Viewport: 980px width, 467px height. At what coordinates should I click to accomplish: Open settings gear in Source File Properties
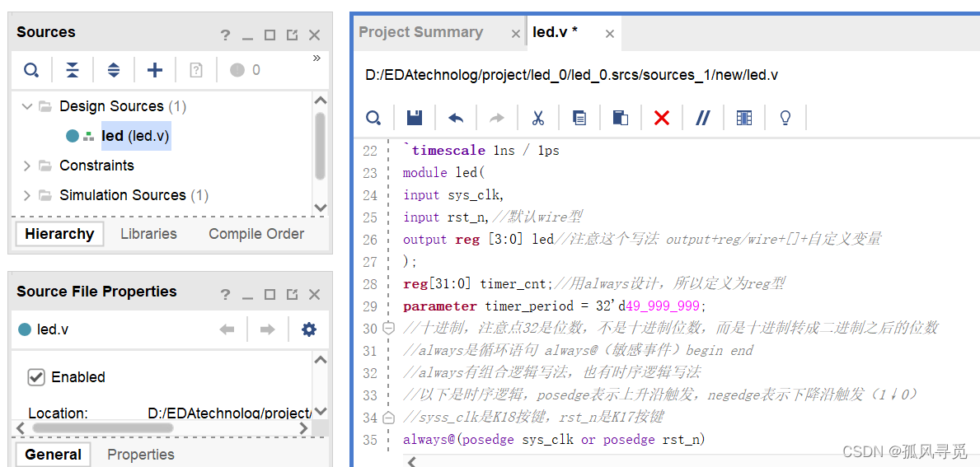pyautogui.click(x=309, y=329)
